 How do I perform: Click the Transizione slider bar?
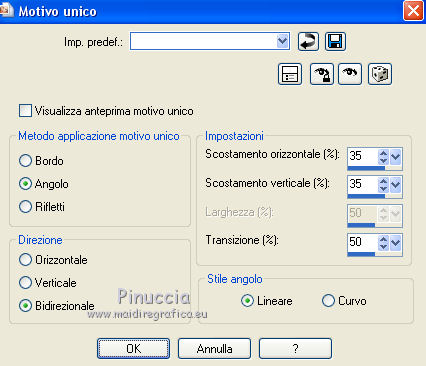click(375, 254)
